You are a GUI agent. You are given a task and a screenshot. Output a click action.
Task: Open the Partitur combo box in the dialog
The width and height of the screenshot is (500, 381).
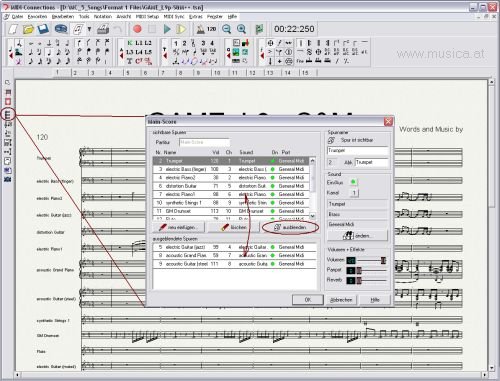[204, 142]
